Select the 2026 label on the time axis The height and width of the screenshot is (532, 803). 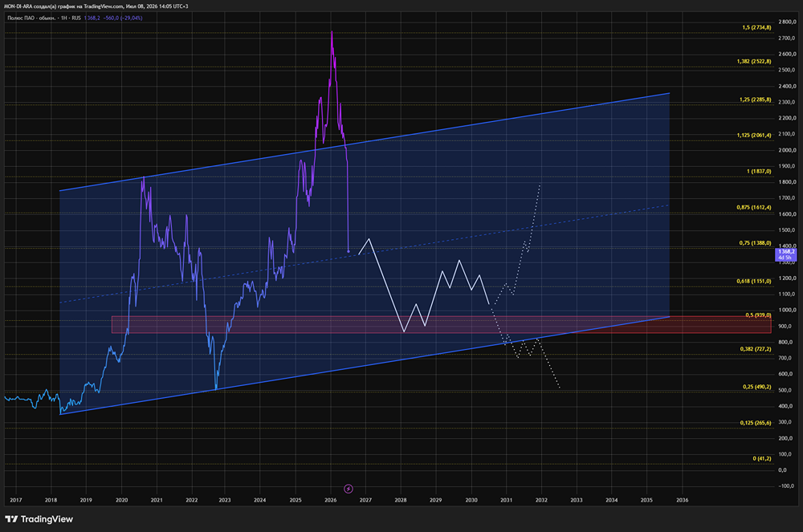(330, 500)
